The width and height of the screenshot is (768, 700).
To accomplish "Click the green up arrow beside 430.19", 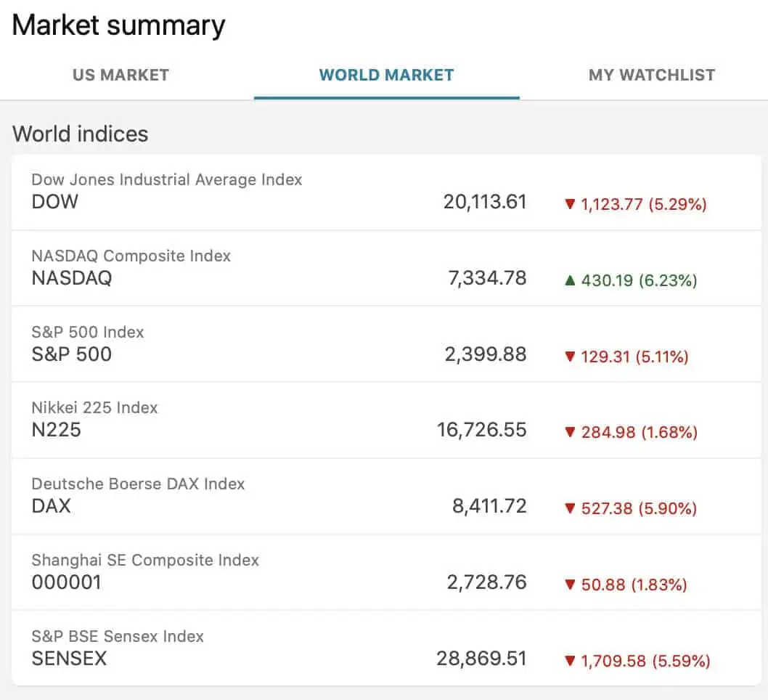I will coord(570,280).
